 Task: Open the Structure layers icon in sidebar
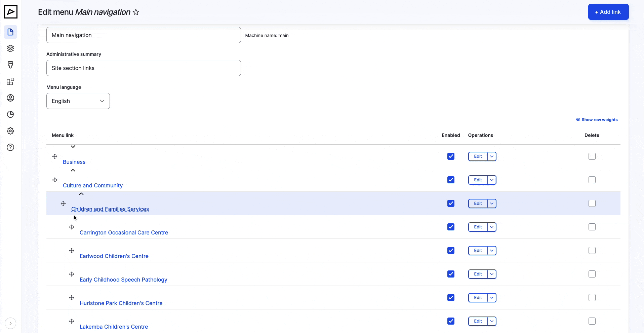click(x=10, y=48)
